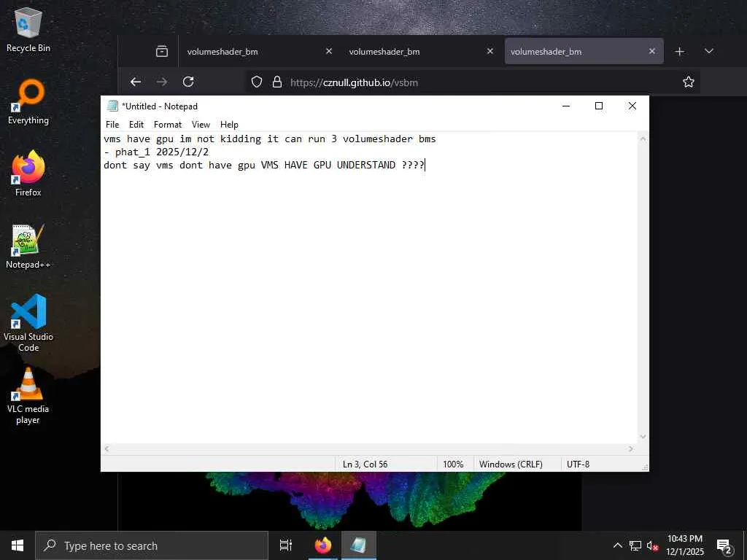Click 'Ln 3, Col 56' status bar entry
Screen dimensions: 747x560
point(365,464)
